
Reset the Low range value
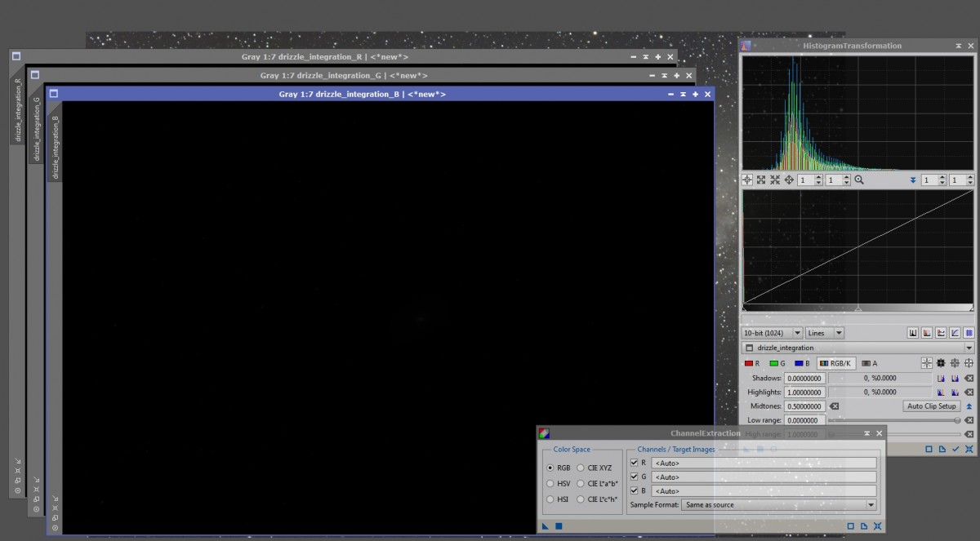coord(969,420)
